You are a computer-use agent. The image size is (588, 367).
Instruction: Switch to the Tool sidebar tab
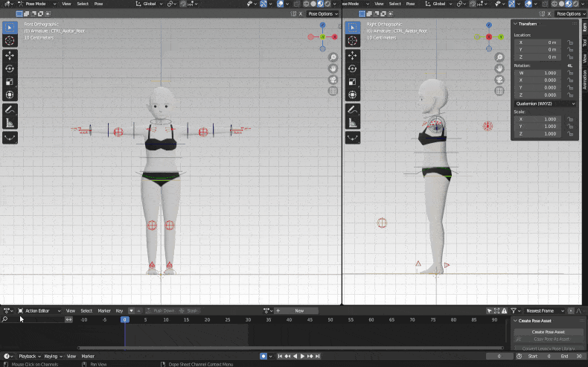pyautogui.click(x=584, y=42)
